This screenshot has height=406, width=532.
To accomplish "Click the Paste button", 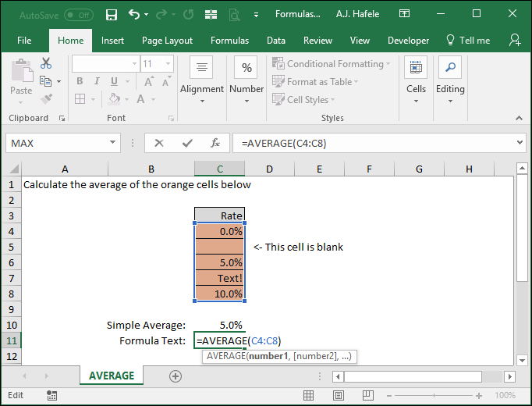I will tap(21, 82).
